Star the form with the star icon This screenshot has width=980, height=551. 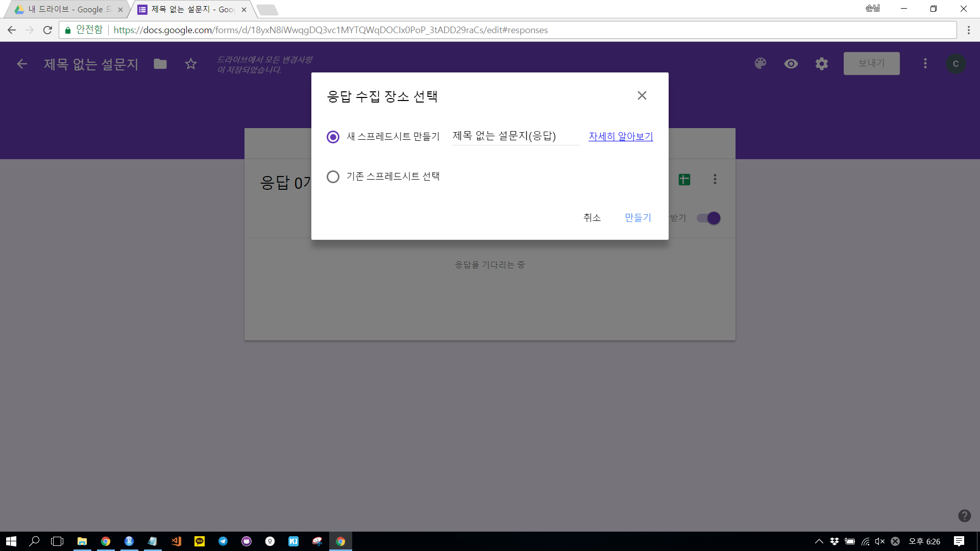coord(191,64)
